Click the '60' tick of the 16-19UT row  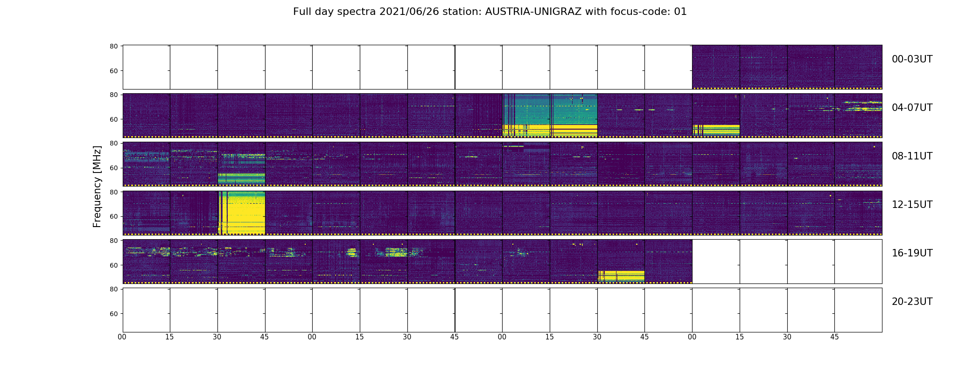(x=113, y=265)
